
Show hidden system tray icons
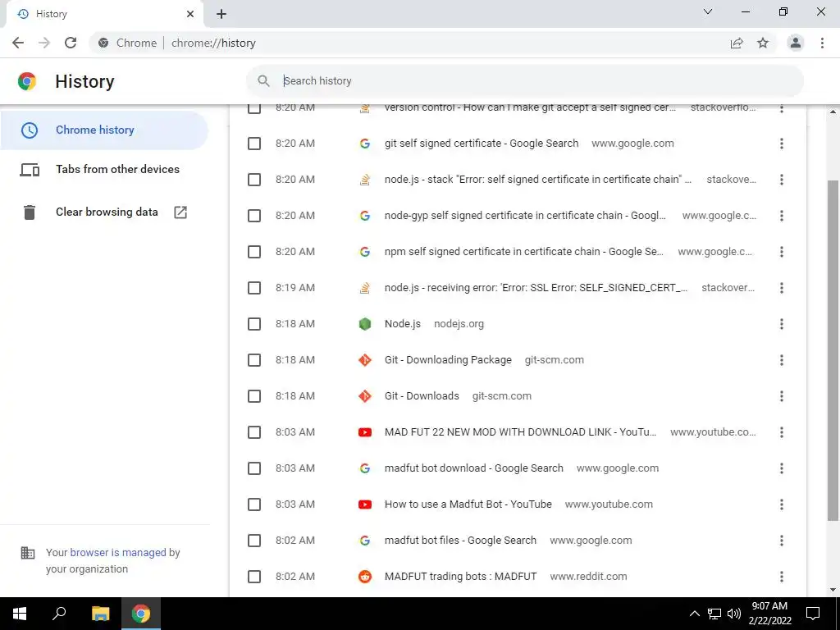point(694,614)
